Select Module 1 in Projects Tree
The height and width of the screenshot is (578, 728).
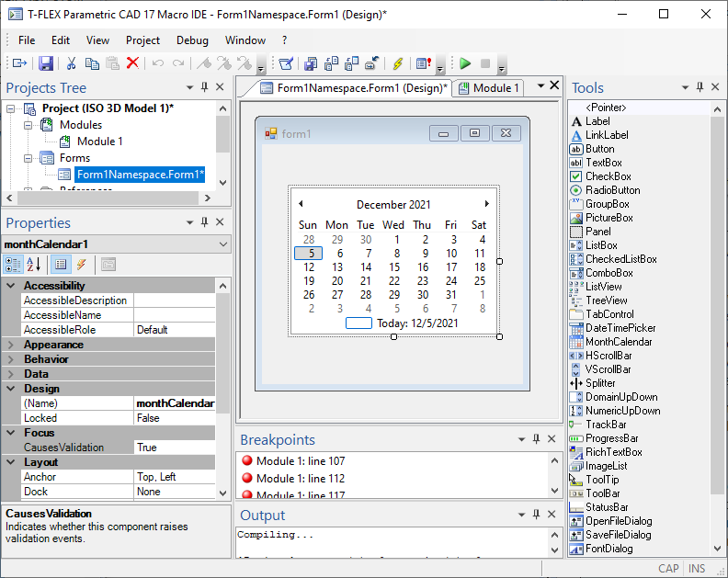pos(100,142)
